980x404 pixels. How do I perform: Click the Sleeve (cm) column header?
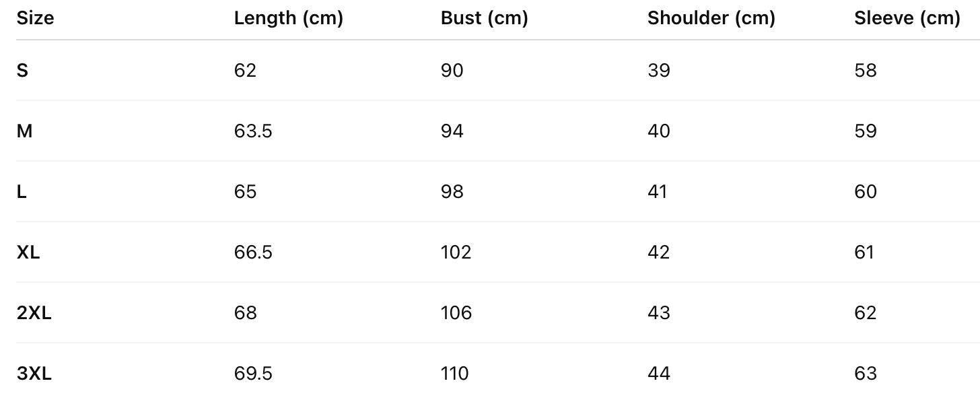point(907,18)
